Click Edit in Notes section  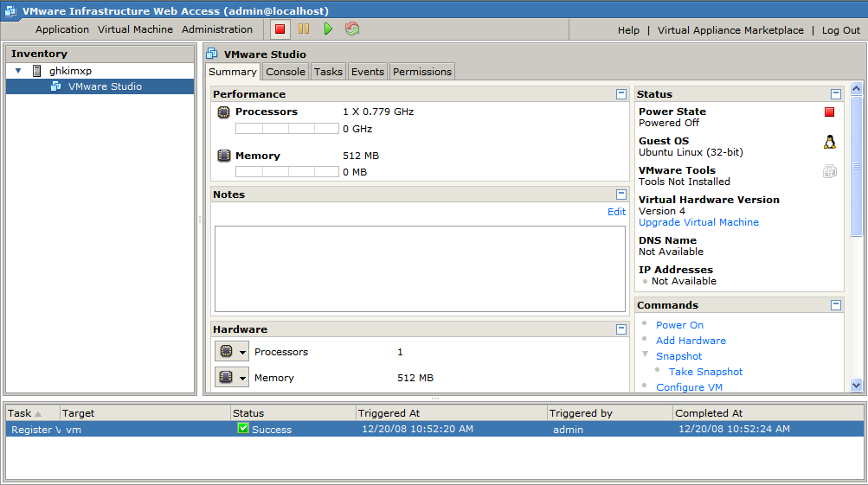616,212
